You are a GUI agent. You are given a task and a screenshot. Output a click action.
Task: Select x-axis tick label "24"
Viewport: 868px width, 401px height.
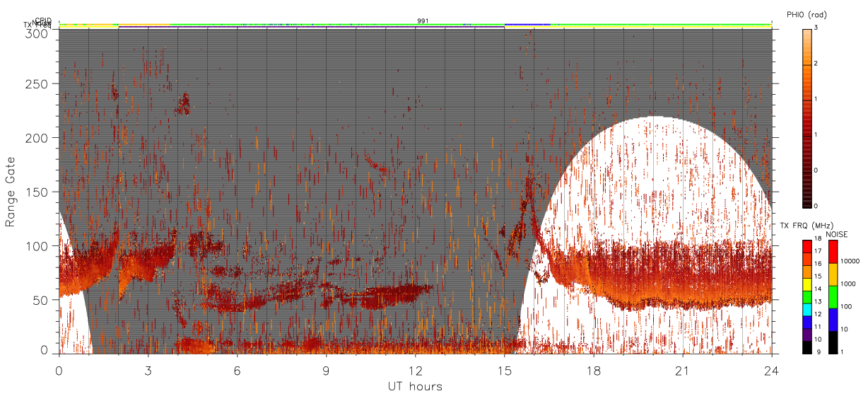771,371
